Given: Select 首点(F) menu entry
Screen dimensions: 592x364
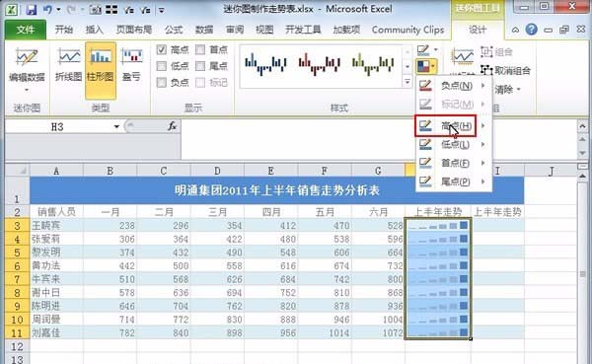Looking at the screenshot, I should pos(454,163).
